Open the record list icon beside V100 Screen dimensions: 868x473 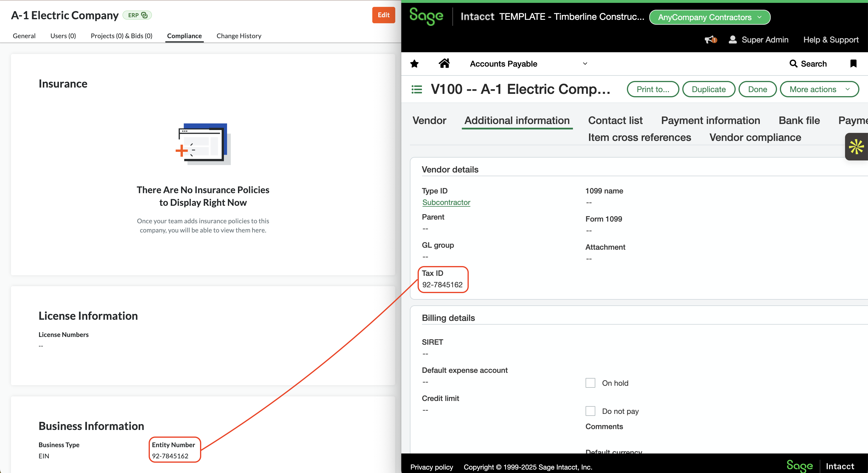tap(416, 89)
